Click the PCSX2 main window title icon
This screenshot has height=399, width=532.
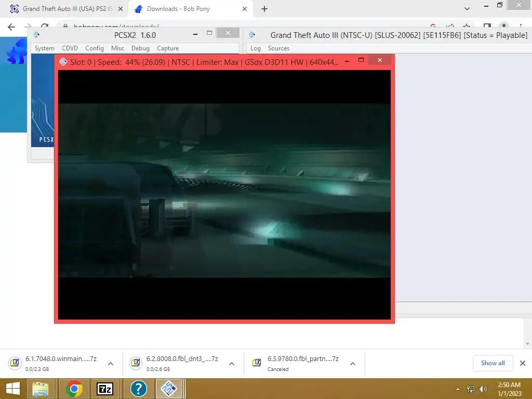coord(36,35)
